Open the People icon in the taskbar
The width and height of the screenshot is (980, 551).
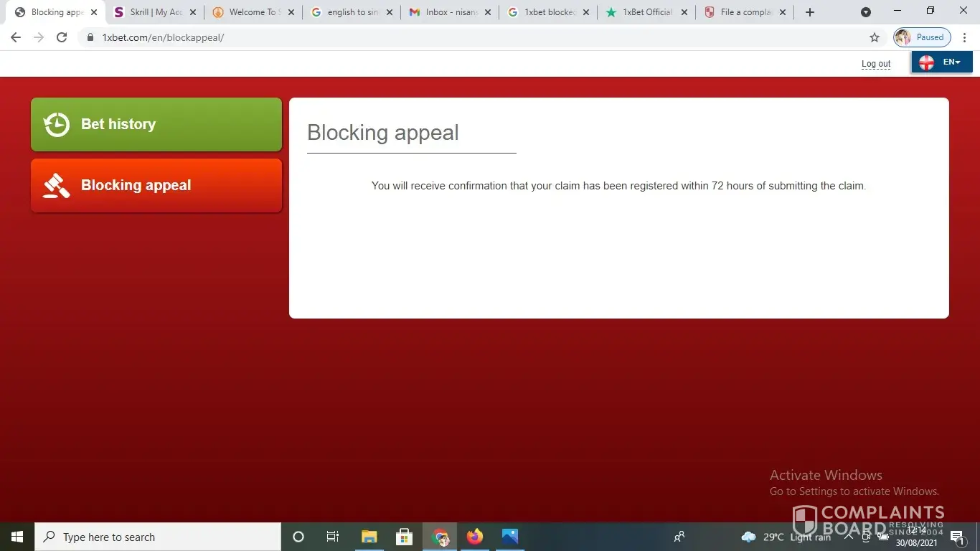click(679, 537)
